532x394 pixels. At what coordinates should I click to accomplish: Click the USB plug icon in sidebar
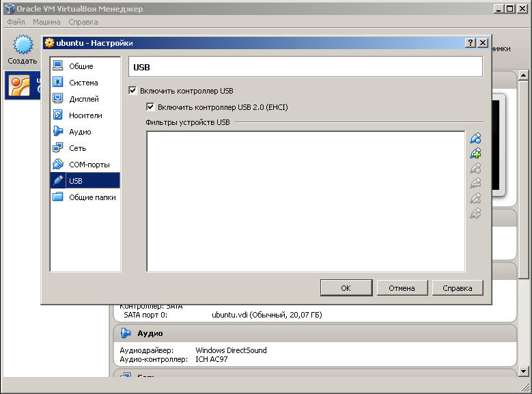click(x=58, y=180)
